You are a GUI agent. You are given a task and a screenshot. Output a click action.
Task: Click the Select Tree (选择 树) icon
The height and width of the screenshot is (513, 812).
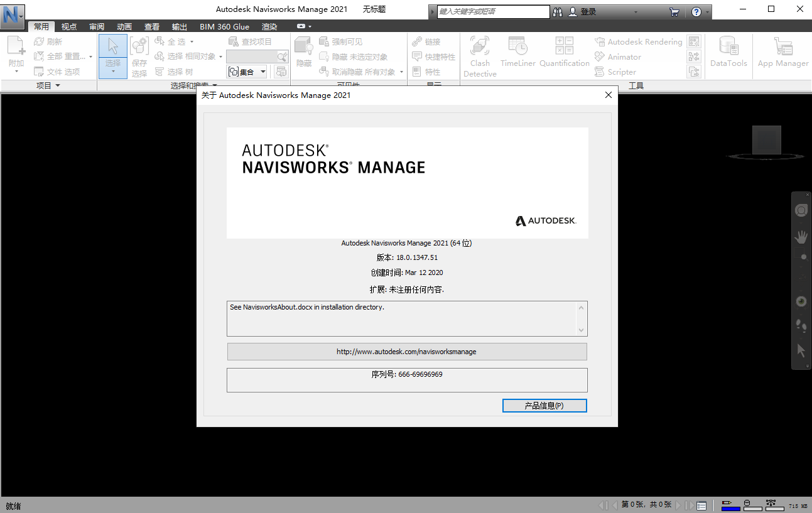(x=160, y=72)
